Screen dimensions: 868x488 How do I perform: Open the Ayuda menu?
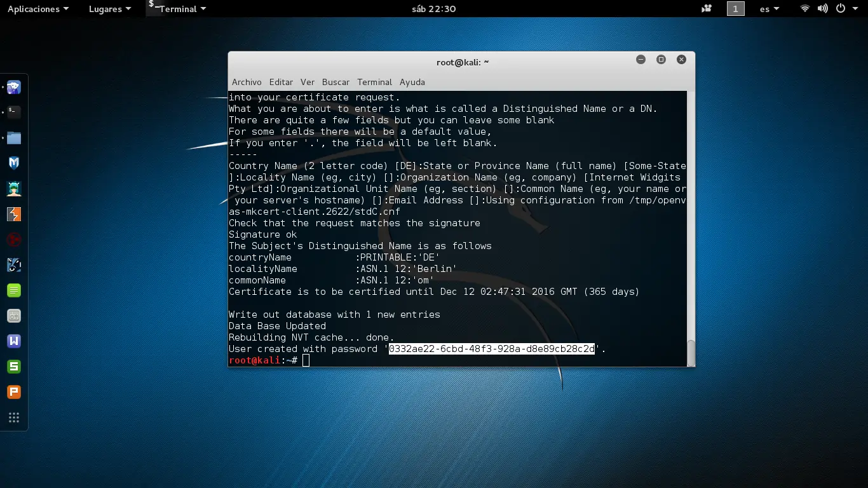click(412, 82)
